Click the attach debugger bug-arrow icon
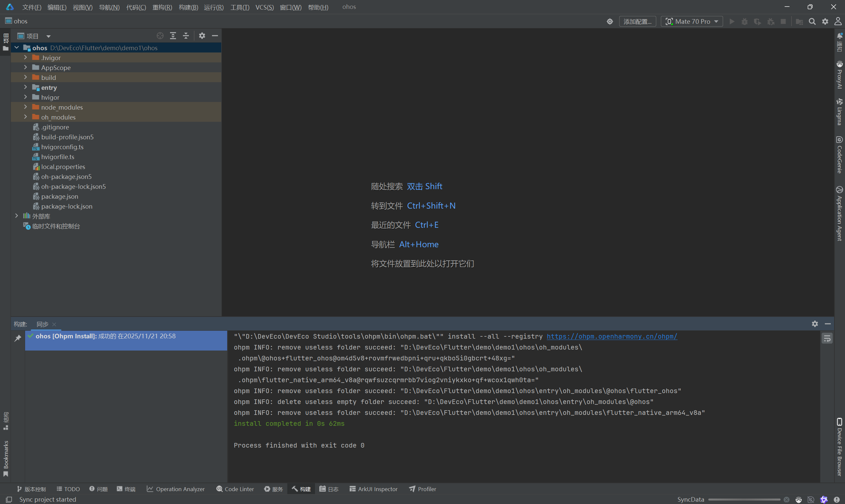 771,21
